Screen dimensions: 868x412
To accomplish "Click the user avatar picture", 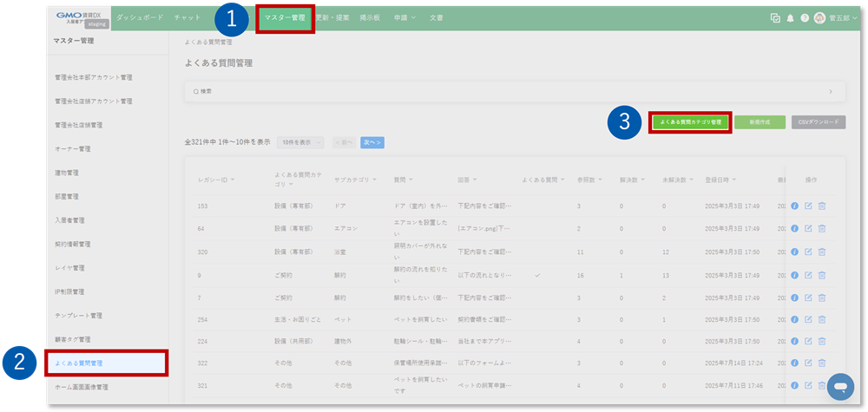I will coord(820,17).
